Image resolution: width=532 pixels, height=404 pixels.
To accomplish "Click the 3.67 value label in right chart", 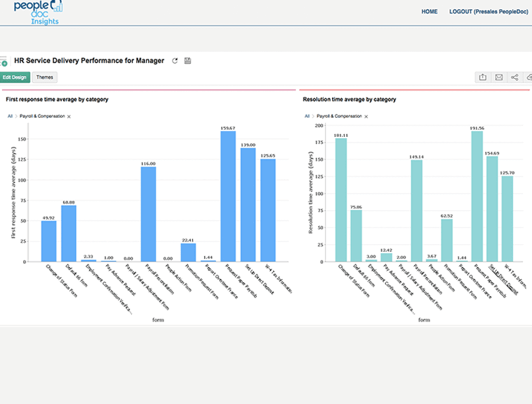I will [x=431, y=256].
